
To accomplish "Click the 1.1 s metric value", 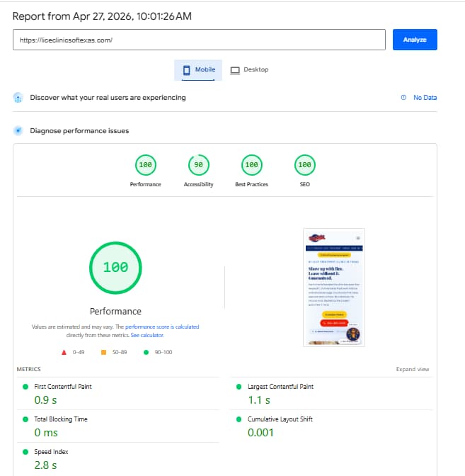I will point(259,400).
